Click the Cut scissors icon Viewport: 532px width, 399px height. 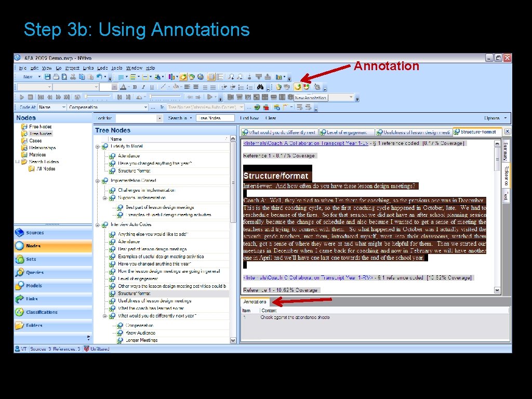click(73, 77)
